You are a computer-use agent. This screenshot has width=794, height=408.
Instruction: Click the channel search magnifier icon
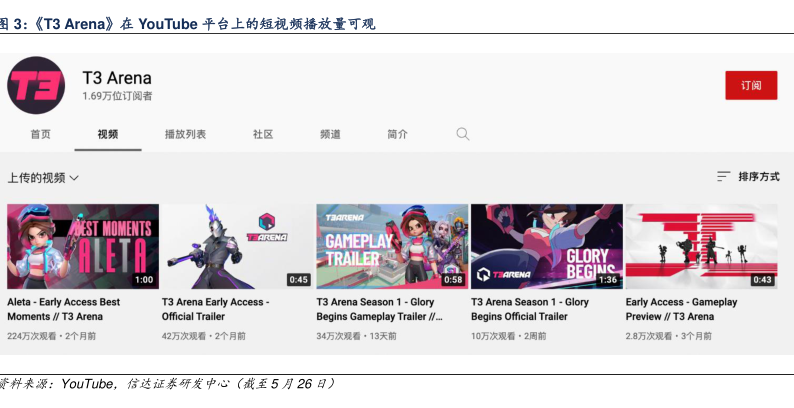coord(463,134)
